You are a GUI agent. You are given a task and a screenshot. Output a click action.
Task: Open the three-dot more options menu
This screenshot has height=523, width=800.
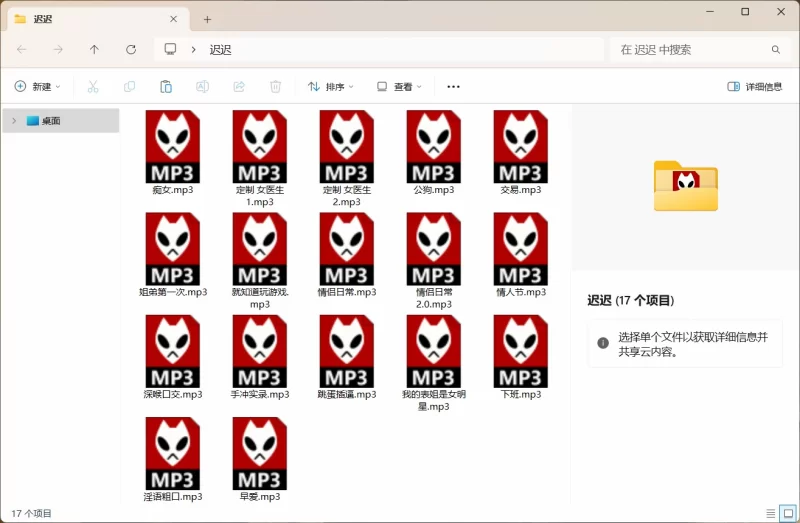pos(453,87)
